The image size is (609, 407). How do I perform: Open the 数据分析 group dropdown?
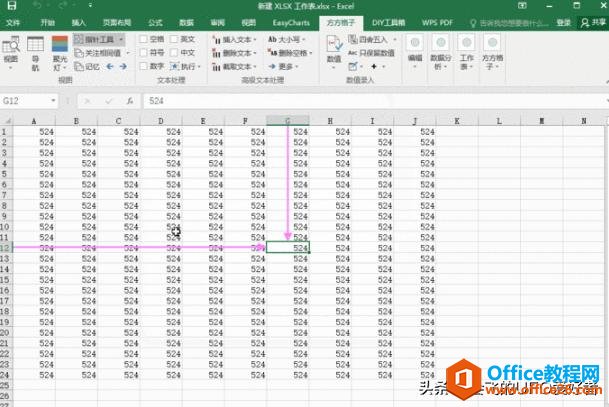[x=441, y=53]
